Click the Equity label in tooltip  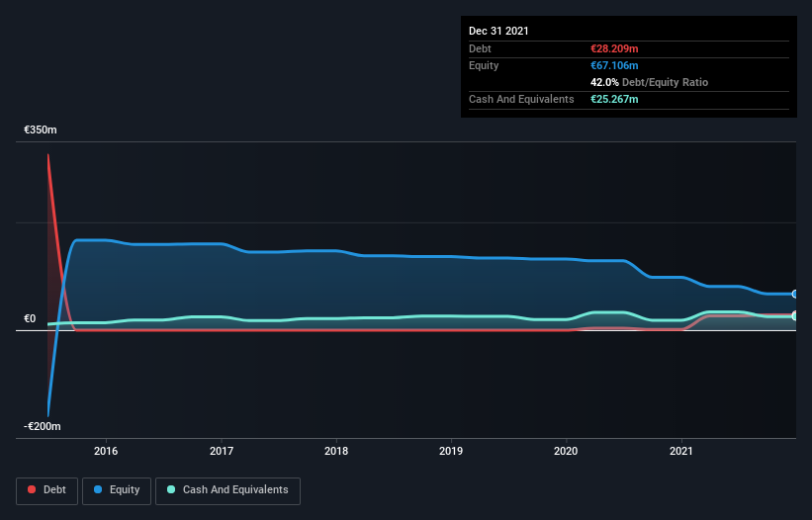click(x=484, y=65)
